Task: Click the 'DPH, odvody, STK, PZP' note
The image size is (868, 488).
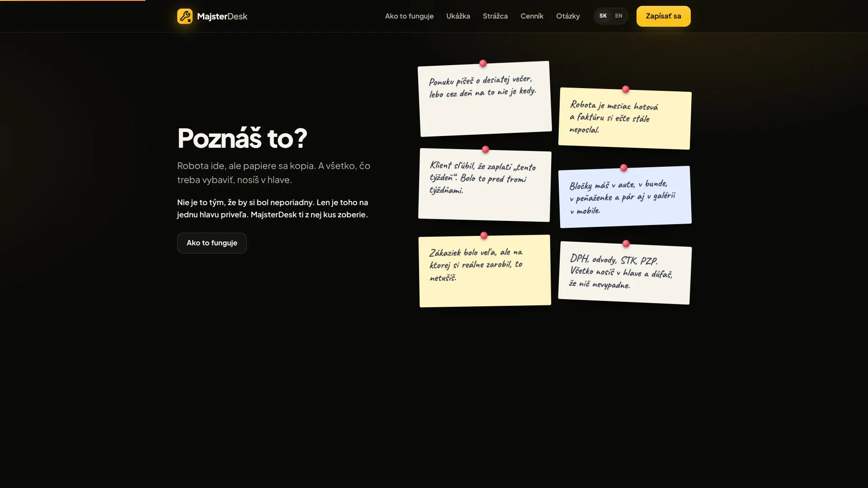Action: pos(625,272)
